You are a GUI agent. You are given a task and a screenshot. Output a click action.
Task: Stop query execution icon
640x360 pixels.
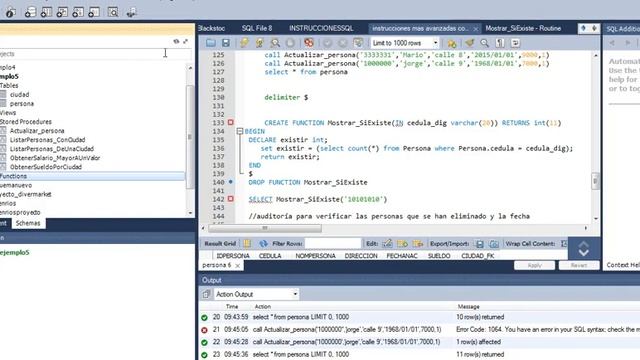click(290, 43)
